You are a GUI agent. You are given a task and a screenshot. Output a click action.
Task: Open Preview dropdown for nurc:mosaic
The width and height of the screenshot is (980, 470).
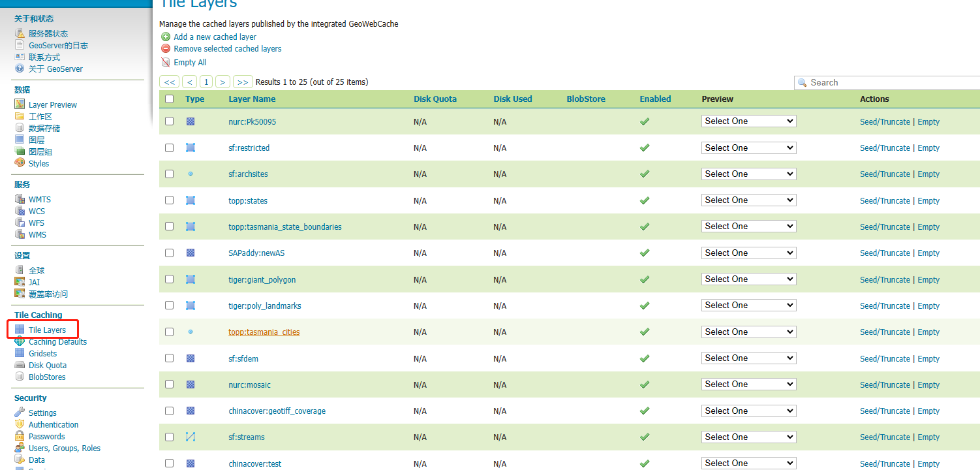(749, 384)
